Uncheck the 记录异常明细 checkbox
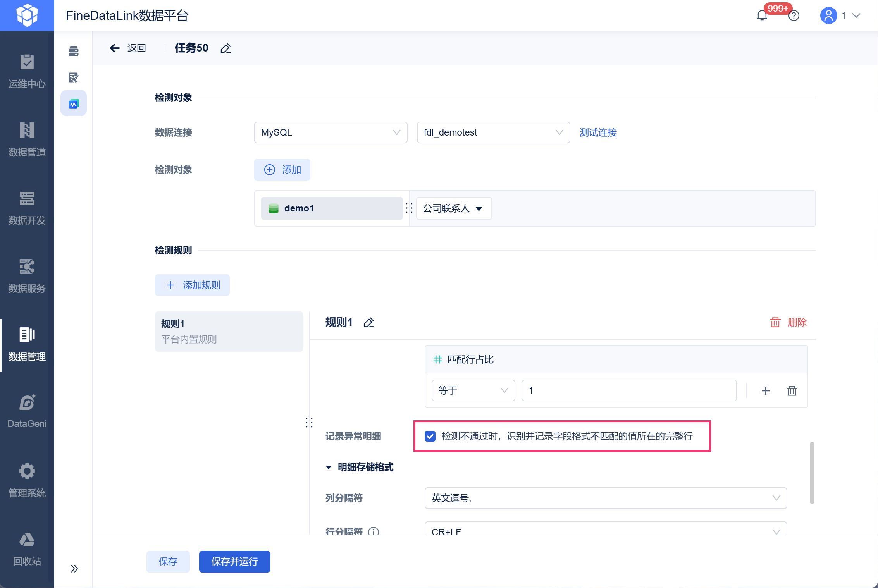 pos(430,436)
